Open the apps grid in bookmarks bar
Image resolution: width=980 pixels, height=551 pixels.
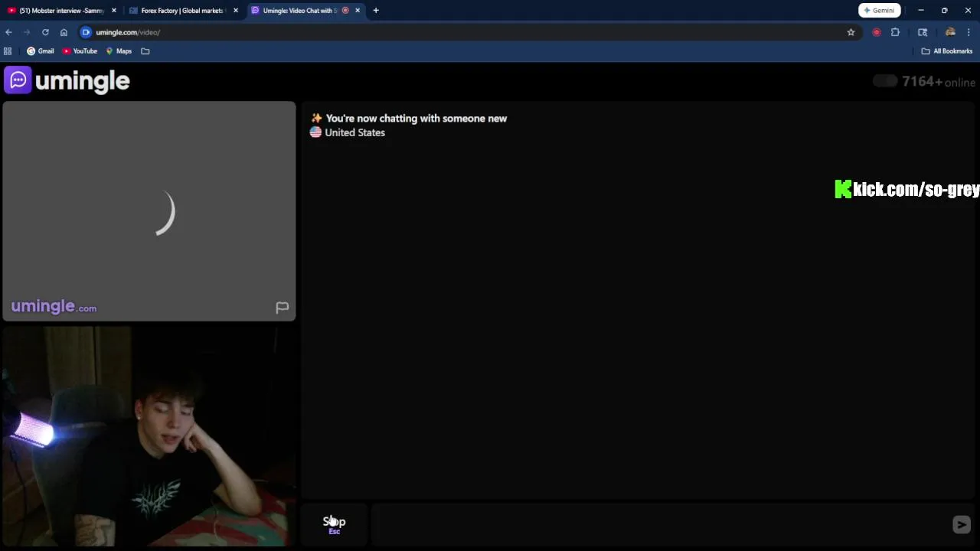(x=8, y=51)
